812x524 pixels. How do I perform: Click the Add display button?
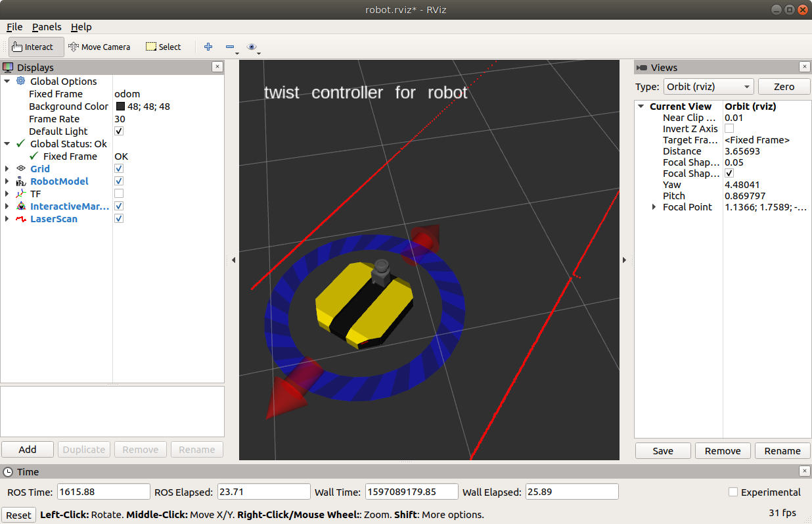click(x=28, y=450)
